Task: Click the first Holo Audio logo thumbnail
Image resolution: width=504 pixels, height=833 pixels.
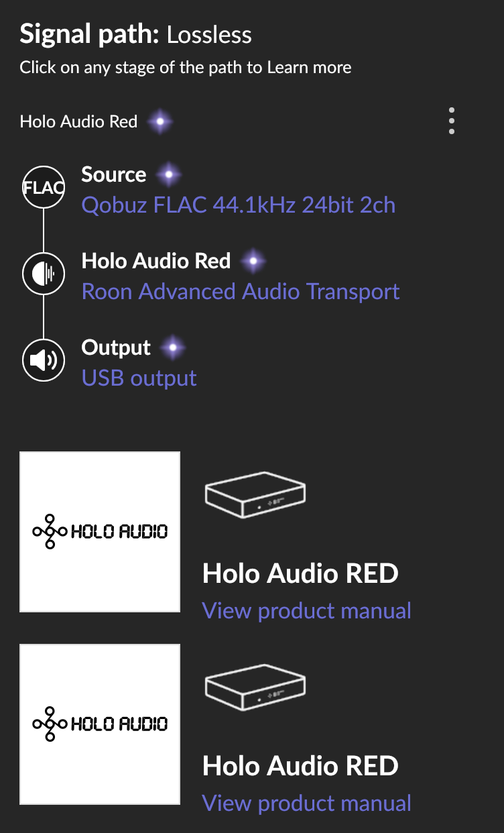Action: pyautogui.click(x=100, y=532)
